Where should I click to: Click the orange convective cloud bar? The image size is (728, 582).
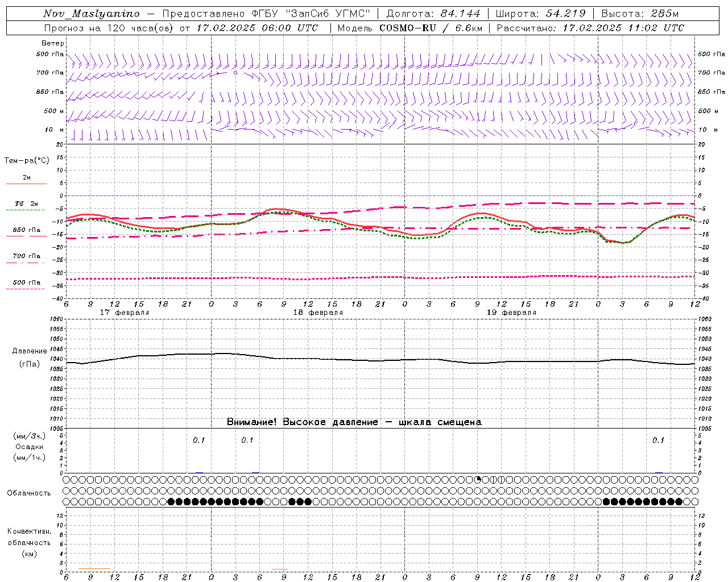coord(94,568)
